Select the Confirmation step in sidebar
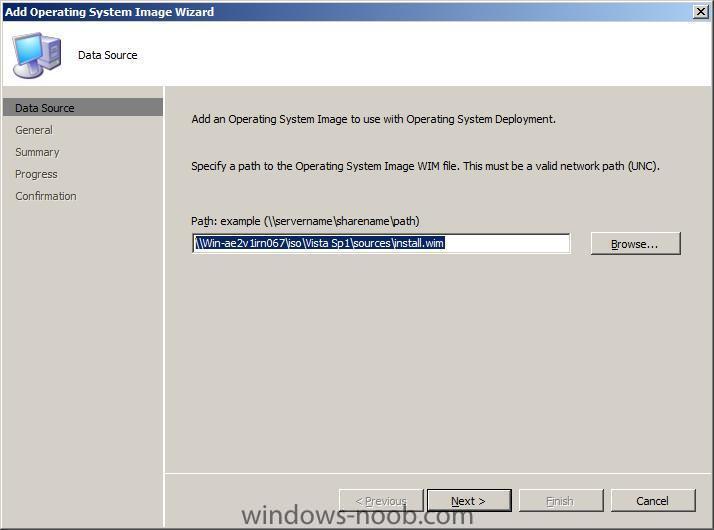This screenshot has width=714, height=530. click(46, 196)
